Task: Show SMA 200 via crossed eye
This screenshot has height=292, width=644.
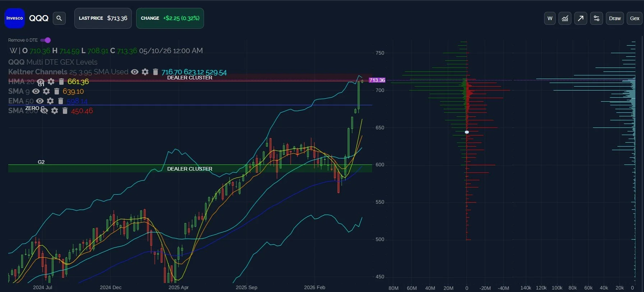Action: [x=44, y=111]
